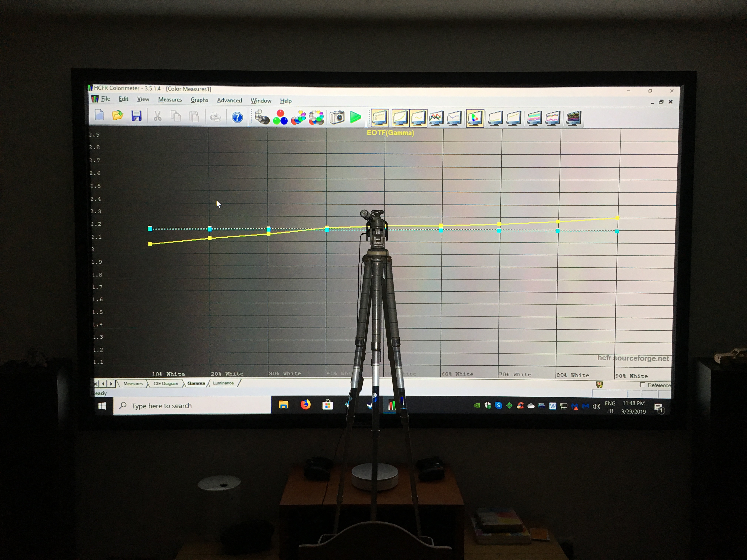
Task: Enable the Reference checkbox
Action: (x=642, y=385)
